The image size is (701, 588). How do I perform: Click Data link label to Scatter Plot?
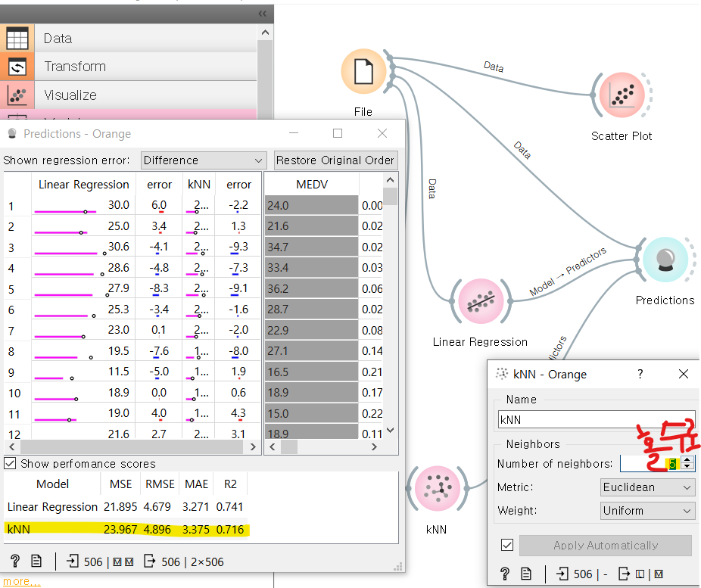[494, 67]
